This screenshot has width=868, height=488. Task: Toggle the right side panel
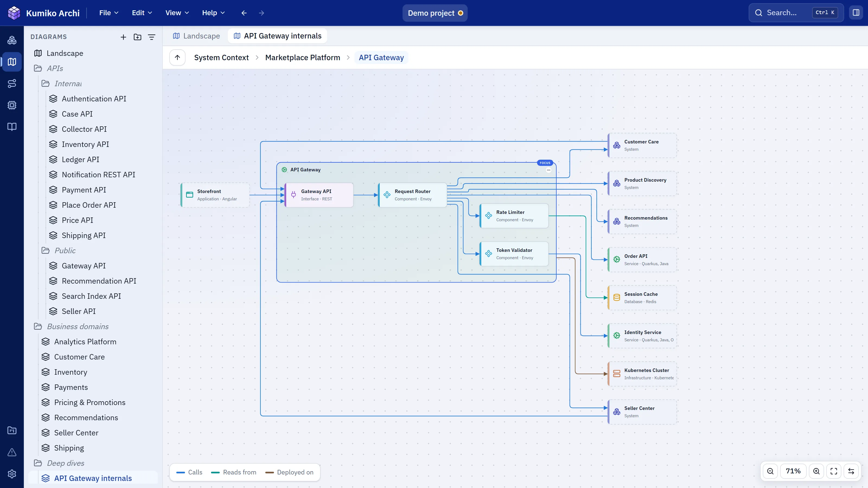856,13
